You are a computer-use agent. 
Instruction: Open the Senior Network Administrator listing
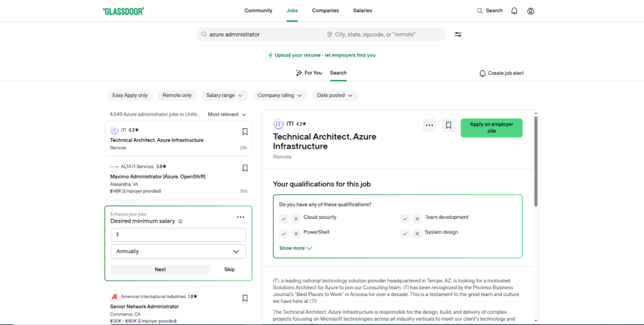tap(145, 307)
